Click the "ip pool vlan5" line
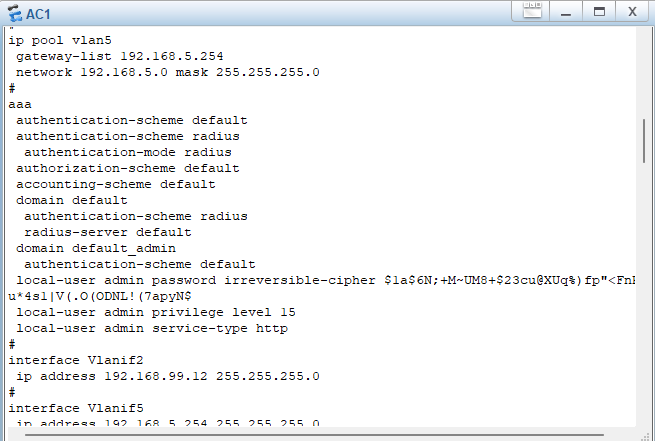Image resolution: width=655 pixels, height=441 pixels. (58, 40)
